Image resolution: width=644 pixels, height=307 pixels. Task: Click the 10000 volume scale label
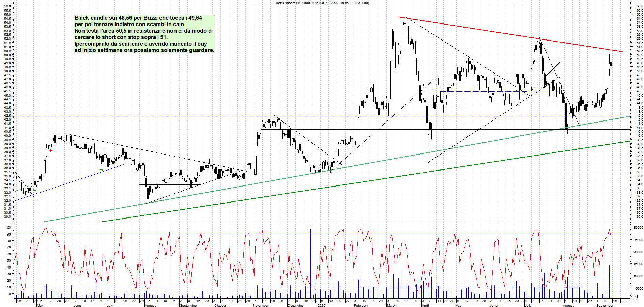(638, 276)
